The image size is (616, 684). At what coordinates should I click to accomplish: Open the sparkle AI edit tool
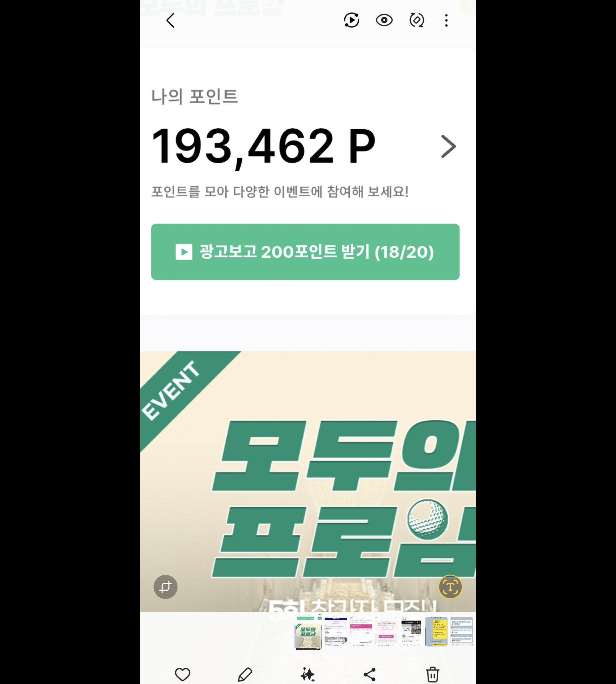point(308,675)
